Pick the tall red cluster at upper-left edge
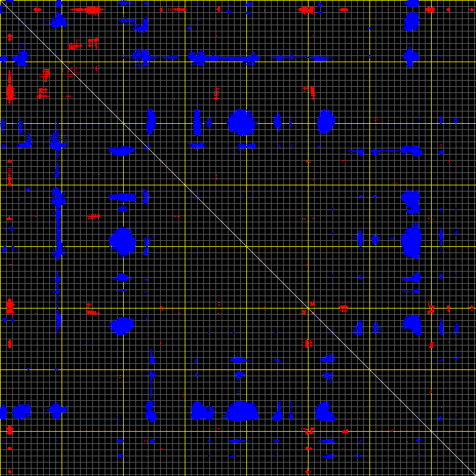This screenshot has height=476, width=476. point(10,86)
